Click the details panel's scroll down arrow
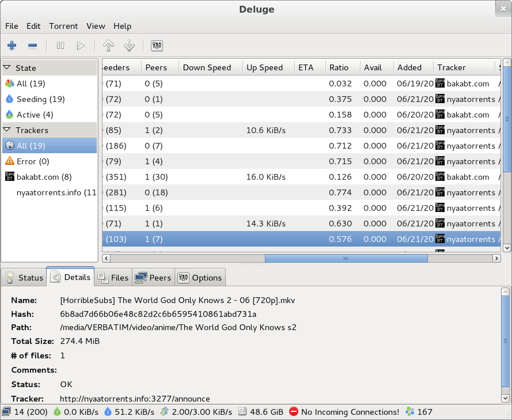This screenshot has height=420, width=512. point(505,399)
